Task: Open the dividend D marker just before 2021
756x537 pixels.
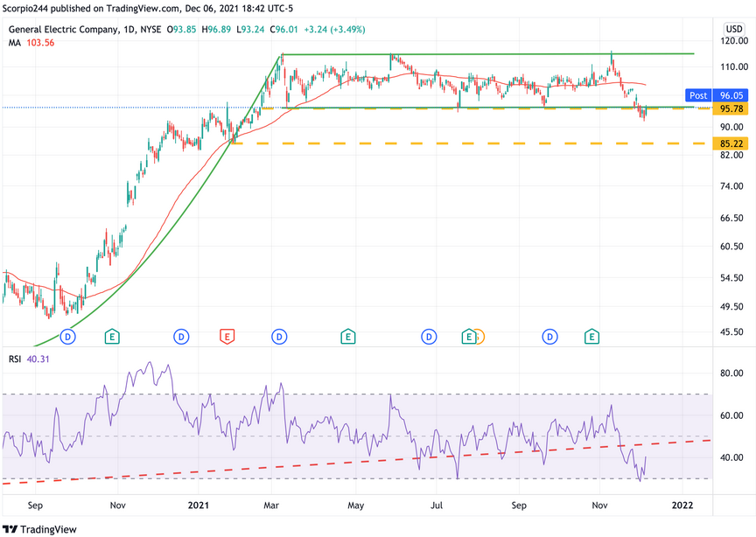Action: pyautogui.click(x=181, y=337)
